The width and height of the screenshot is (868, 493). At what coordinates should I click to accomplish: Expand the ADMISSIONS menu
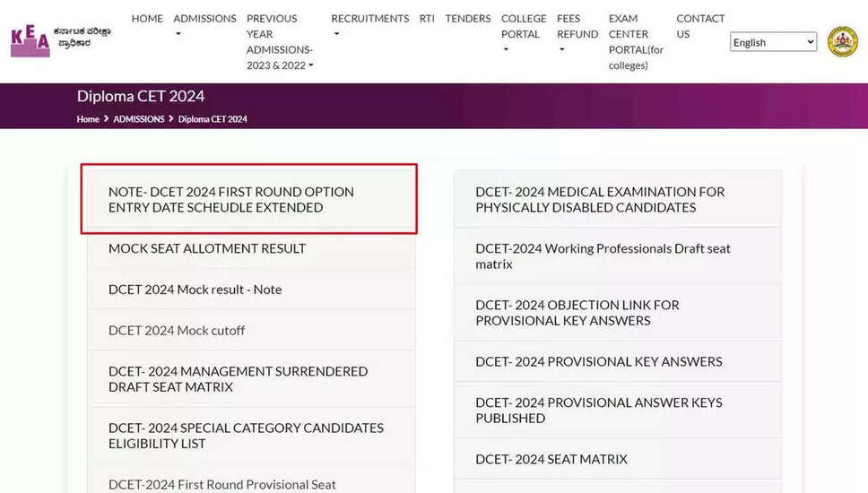204,26
